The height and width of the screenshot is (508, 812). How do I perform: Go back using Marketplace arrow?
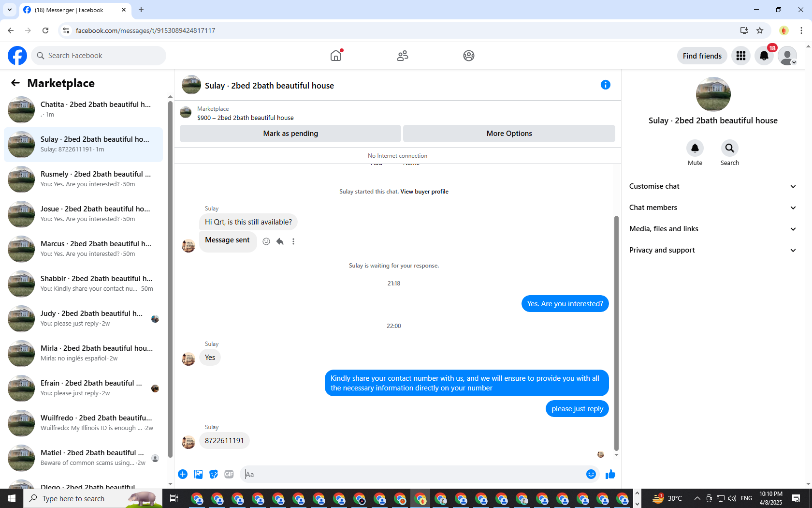pyautogui.click(x=15, y=83)
